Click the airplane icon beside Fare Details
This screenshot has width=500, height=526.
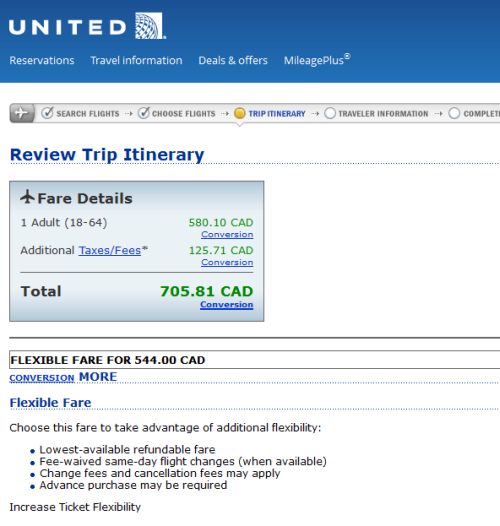pos(27,197)
